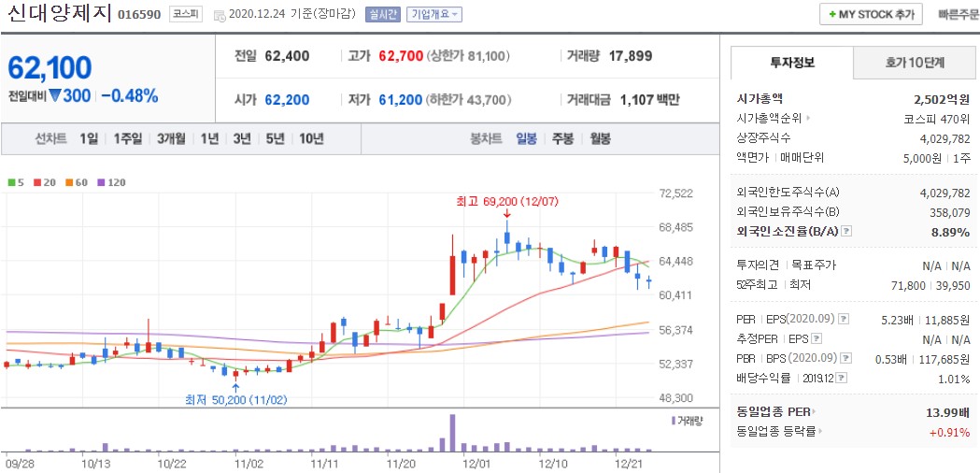980x473 pixels.
Task: Expand the 기업개요 dropdown
Action: [434, 14]
